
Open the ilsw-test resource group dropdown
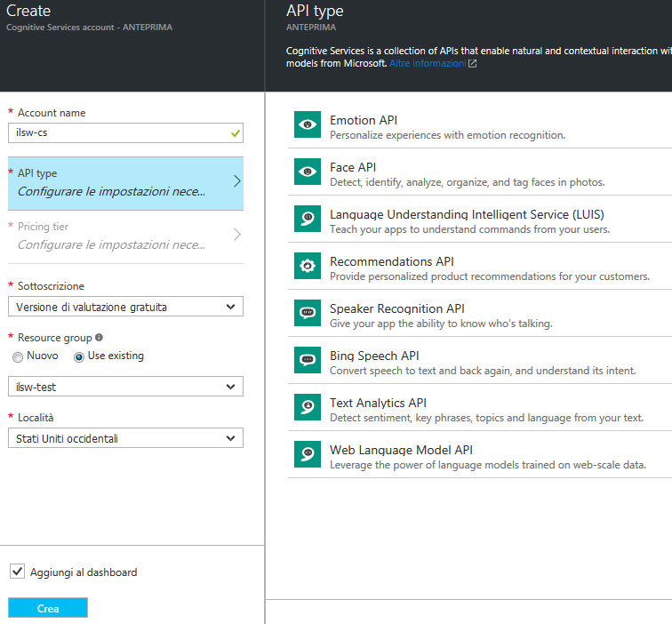125,387
